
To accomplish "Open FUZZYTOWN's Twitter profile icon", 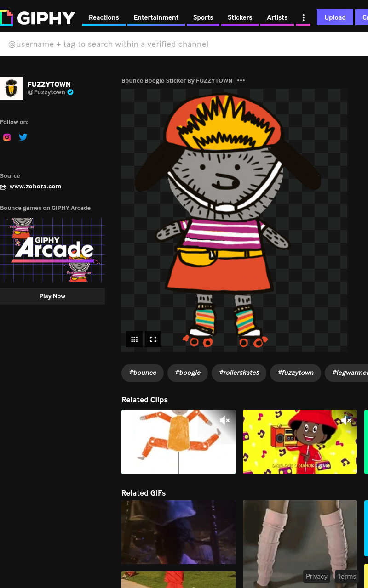I will (x=23, y=137).
